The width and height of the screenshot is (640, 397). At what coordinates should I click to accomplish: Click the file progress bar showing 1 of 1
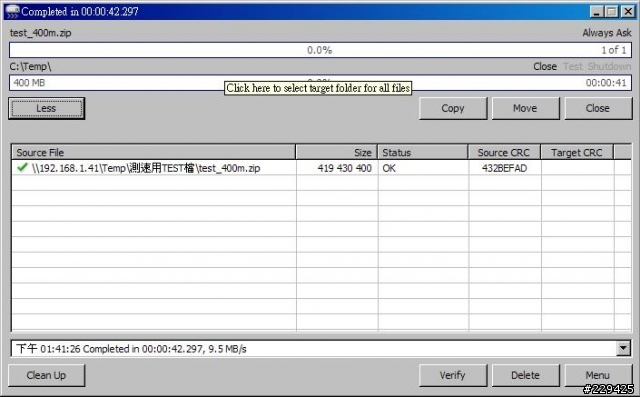[x=320, y=50]
